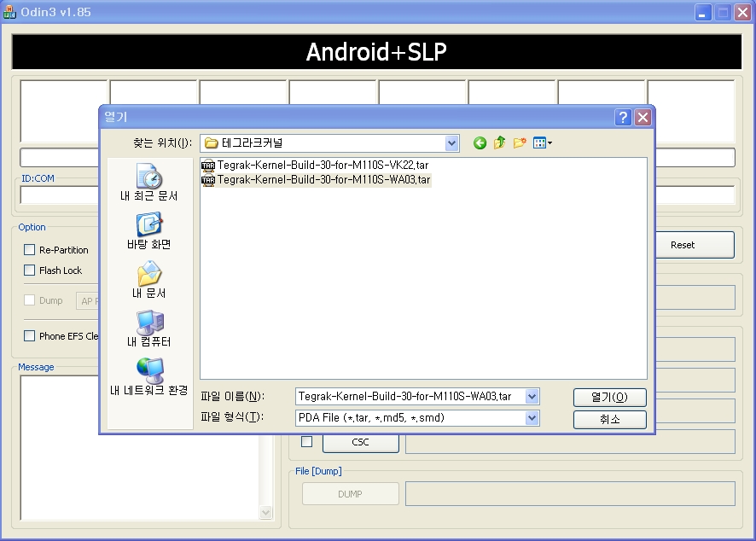Click the 취소 cancel button
This screenshot has height=541, width=756.
609,420
